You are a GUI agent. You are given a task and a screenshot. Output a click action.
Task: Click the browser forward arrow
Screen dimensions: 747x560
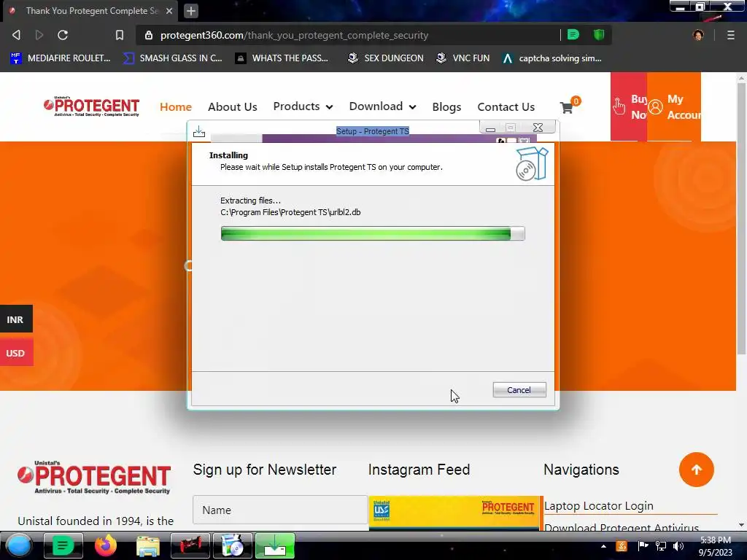pos(39,35)
